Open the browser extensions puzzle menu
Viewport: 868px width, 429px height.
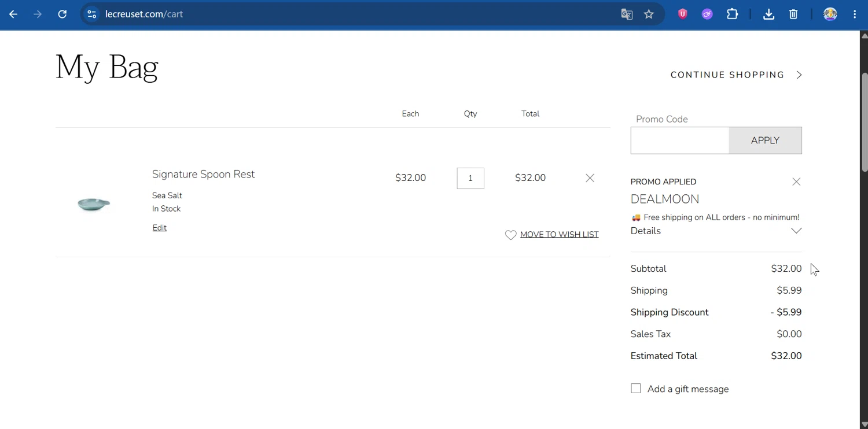click(x=733, y=14)
